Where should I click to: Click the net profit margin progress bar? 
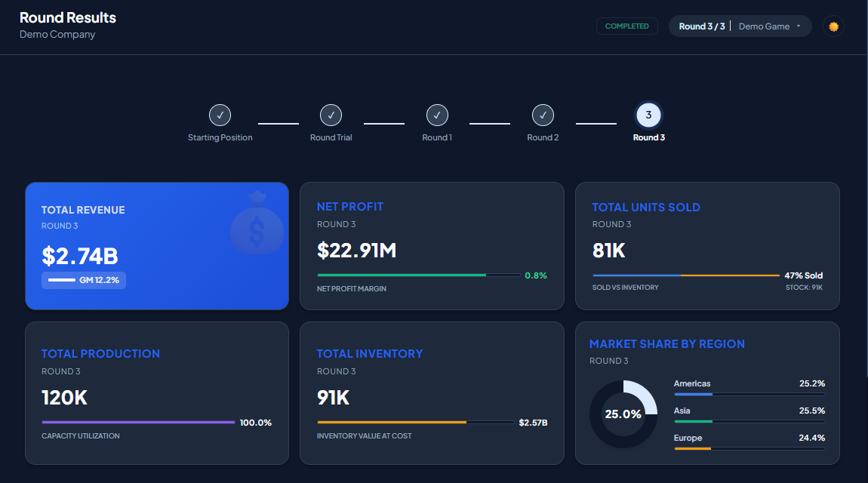coord(418,275)
